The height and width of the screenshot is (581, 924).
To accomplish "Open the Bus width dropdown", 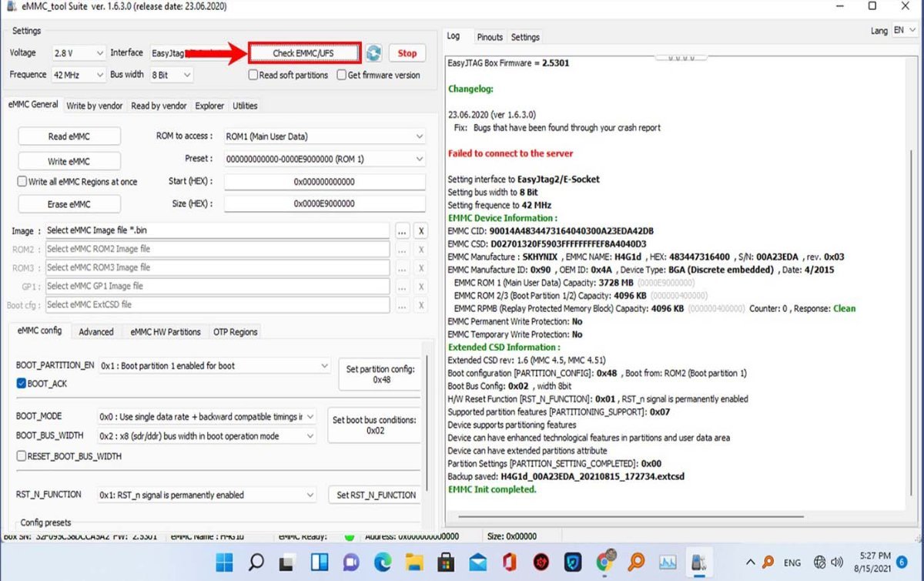I will coord(171,75).
